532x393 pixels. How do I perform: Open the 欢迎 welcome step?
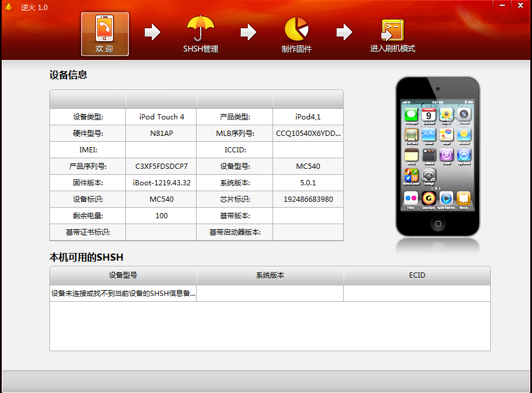[105, 34]
